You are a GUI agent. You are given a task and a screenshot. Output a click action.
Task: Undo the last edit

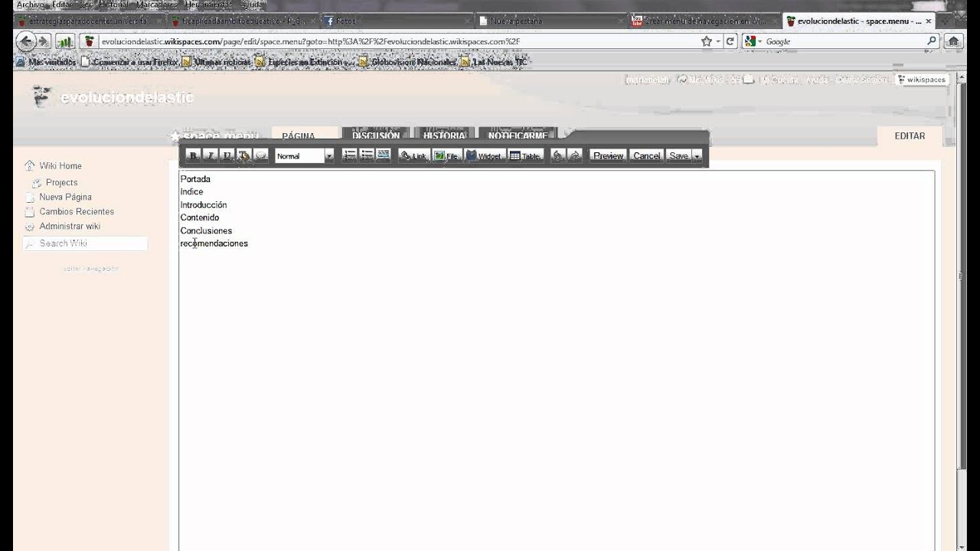558,155
